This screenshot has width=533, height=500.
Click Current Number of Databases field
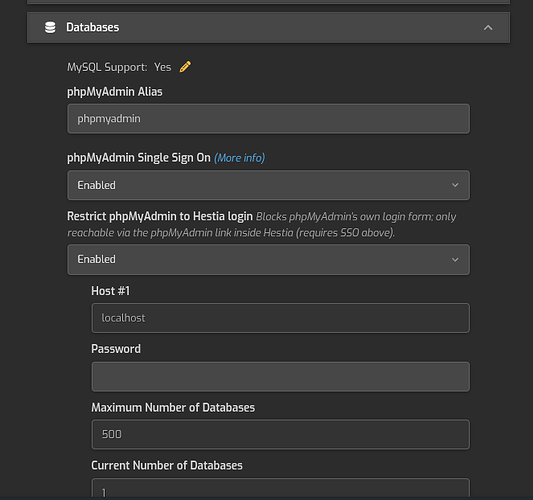(x=280, y=488)
